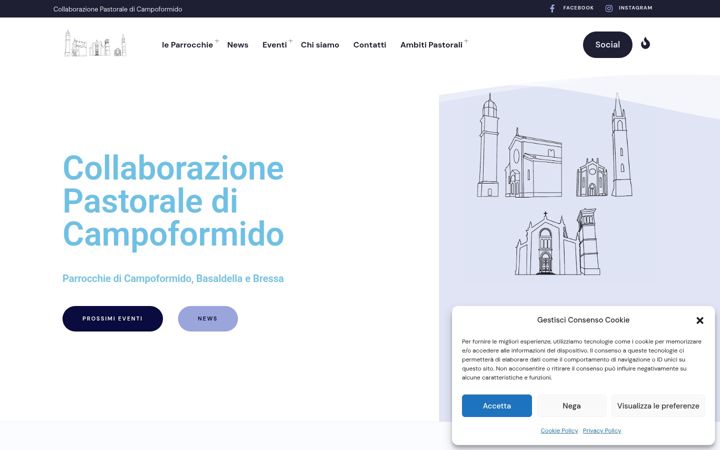Click the light purple News button

coord(208,319)
